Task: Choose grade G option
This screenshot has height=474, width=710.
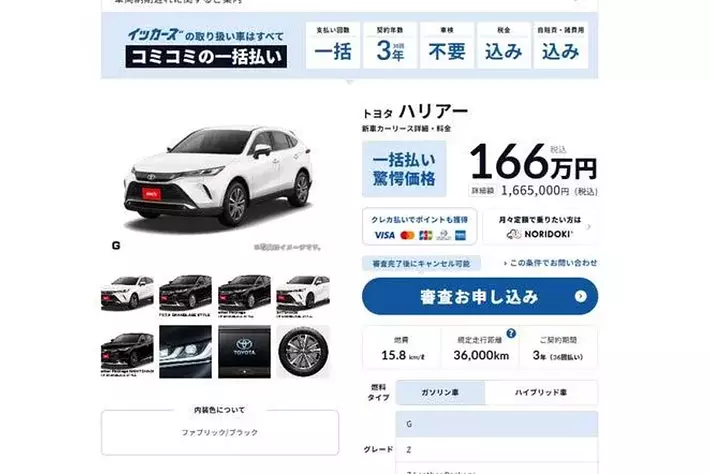Action: coord(497,424)
